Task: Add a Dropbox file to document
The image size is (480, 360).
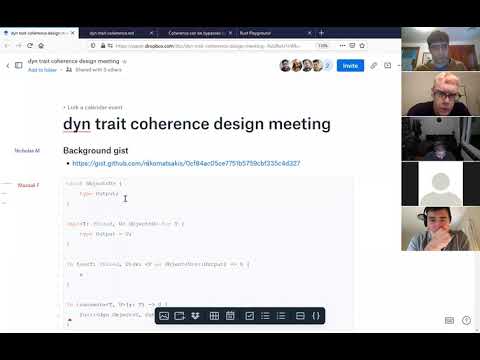Action: [x=195, y=316]
